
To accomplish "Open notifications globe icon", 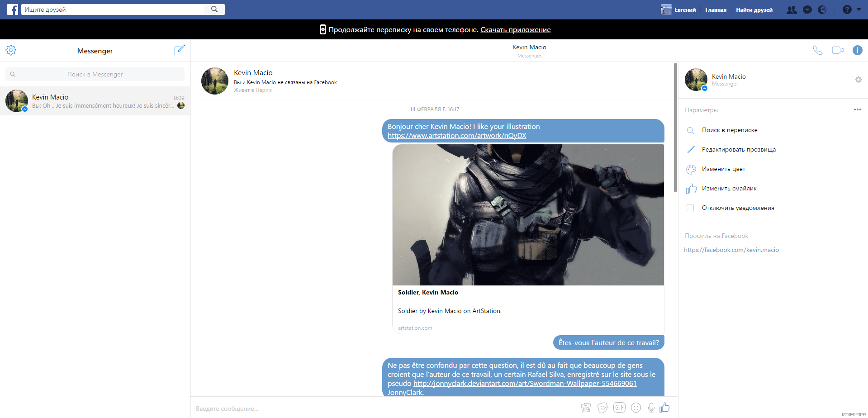I will 822,10.
